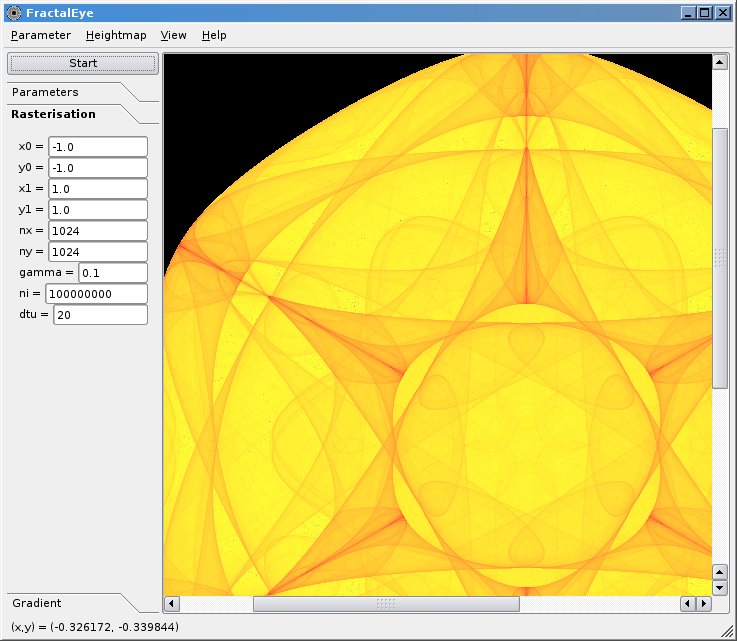Select the gamma input field
Image resolution: width=737 pixels, height=641 pixels.
click(x=113, y=273)
